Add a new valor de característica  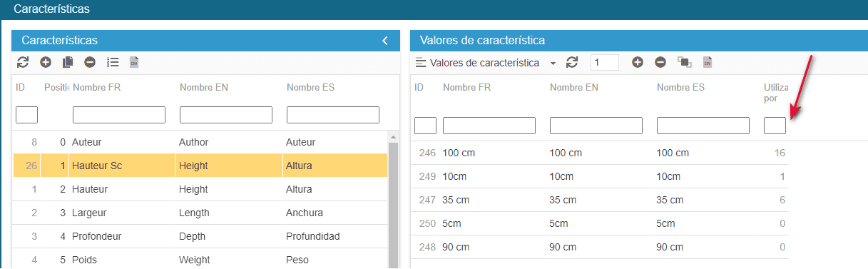click(x=638, y=63)
